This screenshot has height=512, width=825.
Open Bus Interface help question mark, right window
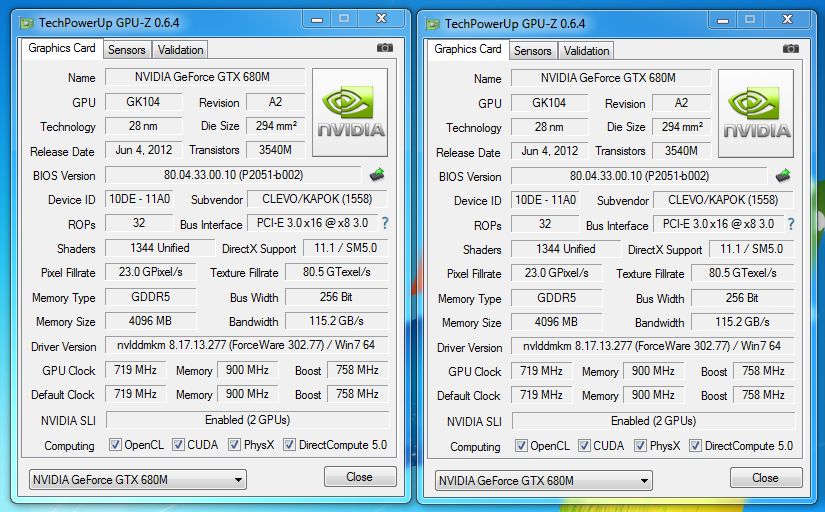coord(791,224)
